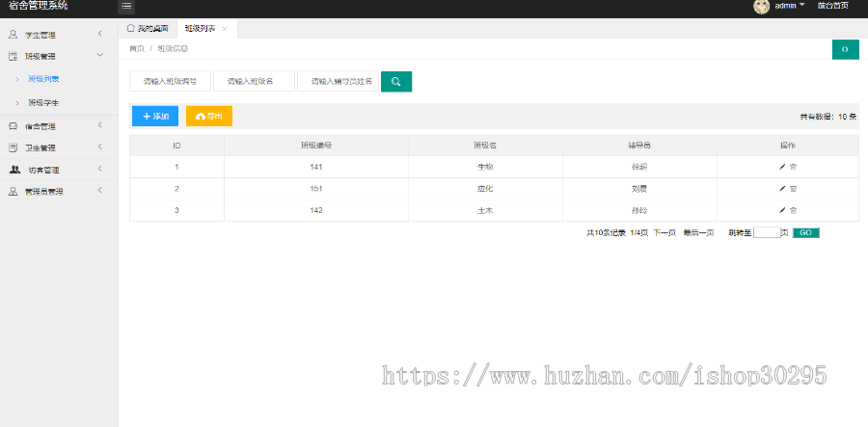Click the 学生管理 person icon

[x=14, y=35]
